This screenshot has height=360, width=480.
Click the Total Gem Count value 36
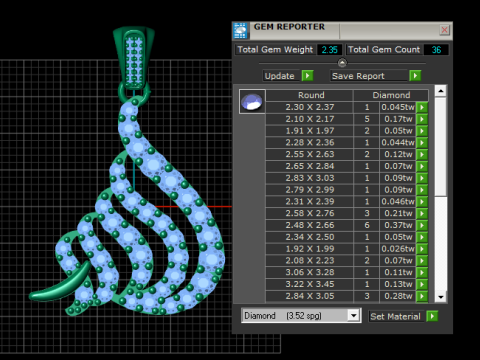pyautogui.click(x=436, y=50)
